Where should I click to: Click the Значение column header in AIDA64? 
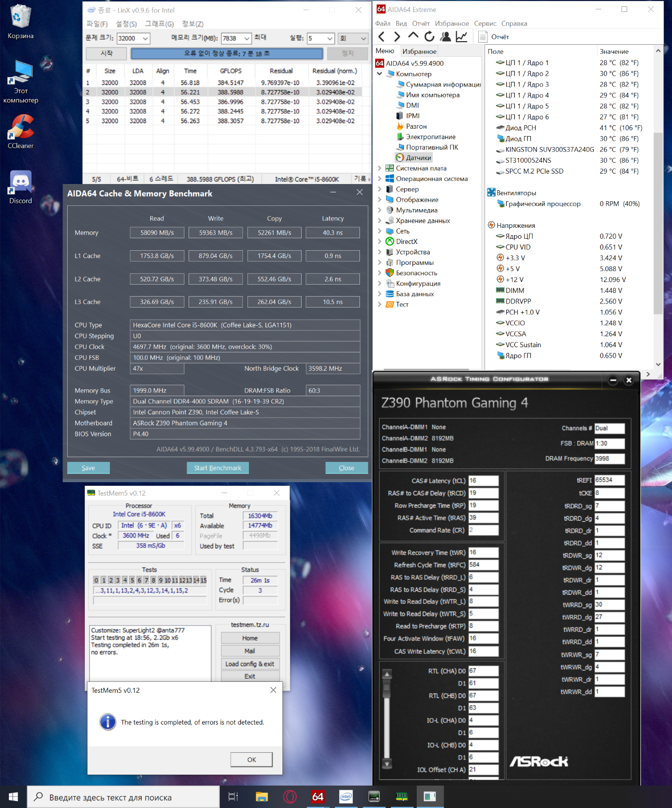(x=614, y=52)
